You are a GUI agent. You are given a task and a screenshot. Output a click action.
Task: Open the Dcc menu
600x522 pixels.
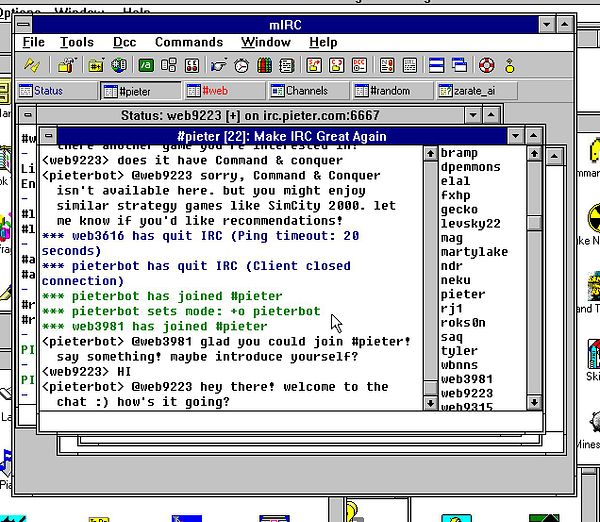tap(124, 42)
